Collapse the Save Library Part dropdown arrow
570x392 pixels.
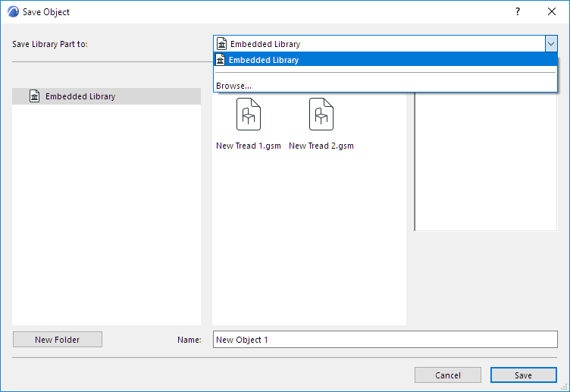[551, 44]
